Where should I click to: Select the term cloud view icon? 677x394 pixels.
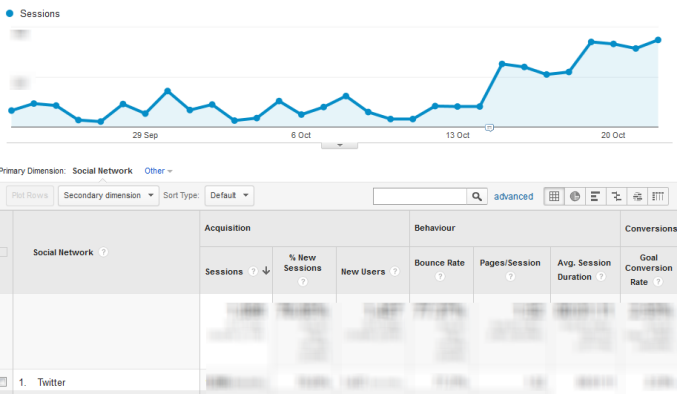[637, 196]
